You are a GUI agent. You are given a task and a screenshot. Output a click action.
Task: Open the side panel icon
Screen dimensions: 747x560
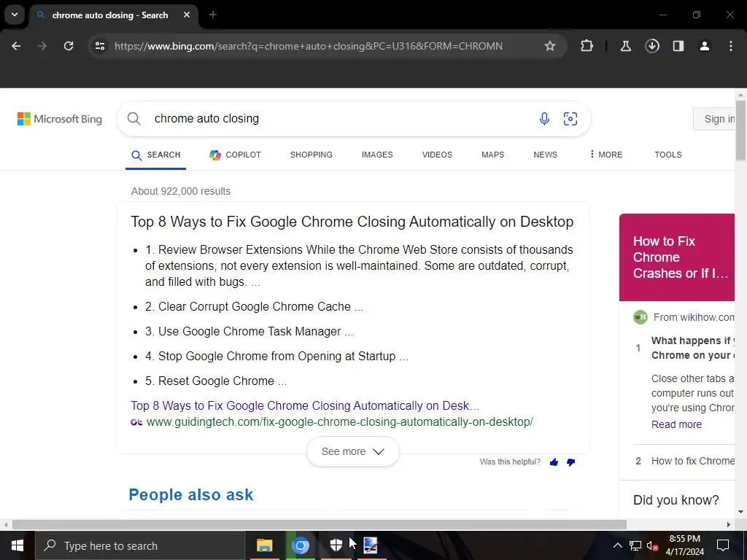point(678,46)
